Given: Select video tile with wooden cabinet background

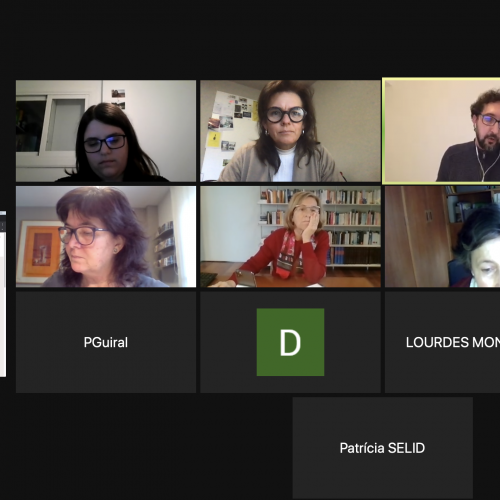Looking at the screenshot, I should pos(443,236).
